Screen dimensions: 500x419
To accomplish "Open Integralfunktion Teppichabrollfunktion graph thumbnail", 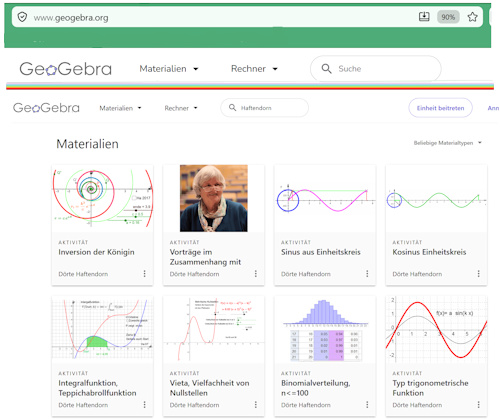I will [x=102, y=328].
